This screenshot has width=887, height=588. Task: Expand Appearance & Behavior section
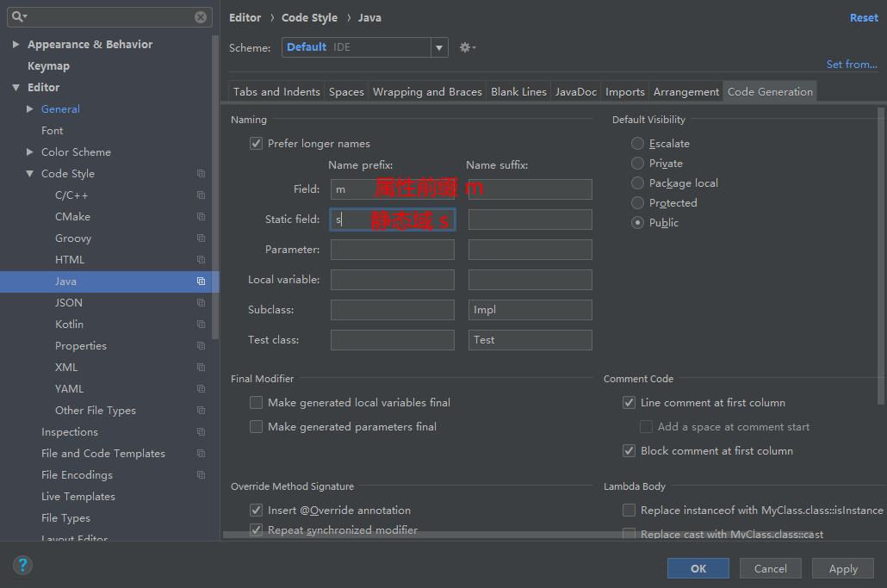[16, 44]
